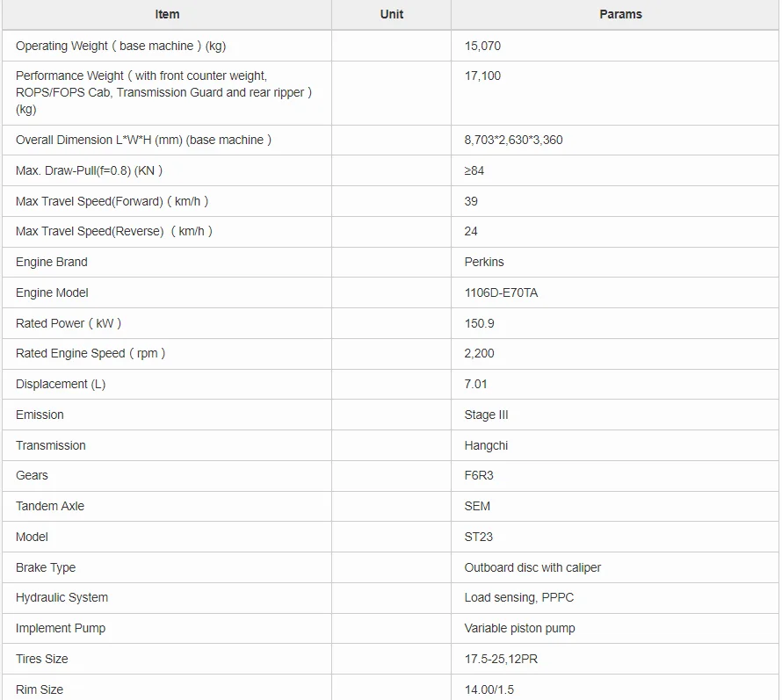Select the Overall Dimension row label
The height and width of the screenshot is (700, 782).
pos(143,140)
